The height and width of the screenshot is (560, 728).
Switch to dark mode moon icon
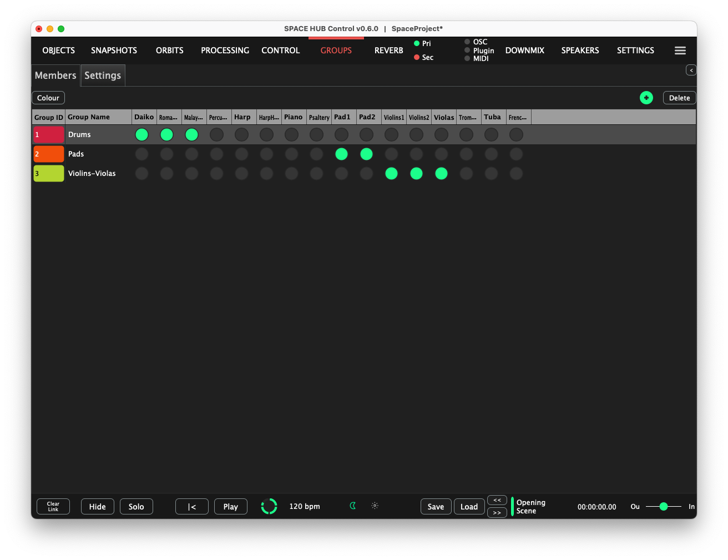[353, 506]
